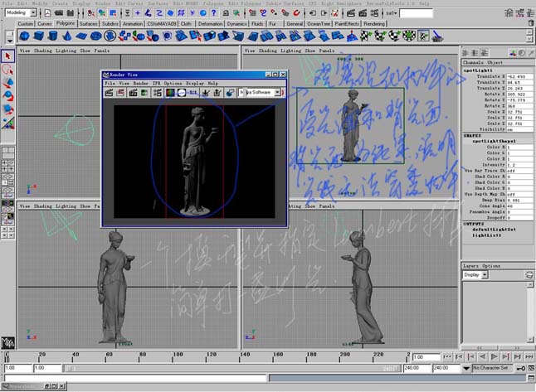Open character set dropdown arrow
536x392 pixels.
point(466,368)
